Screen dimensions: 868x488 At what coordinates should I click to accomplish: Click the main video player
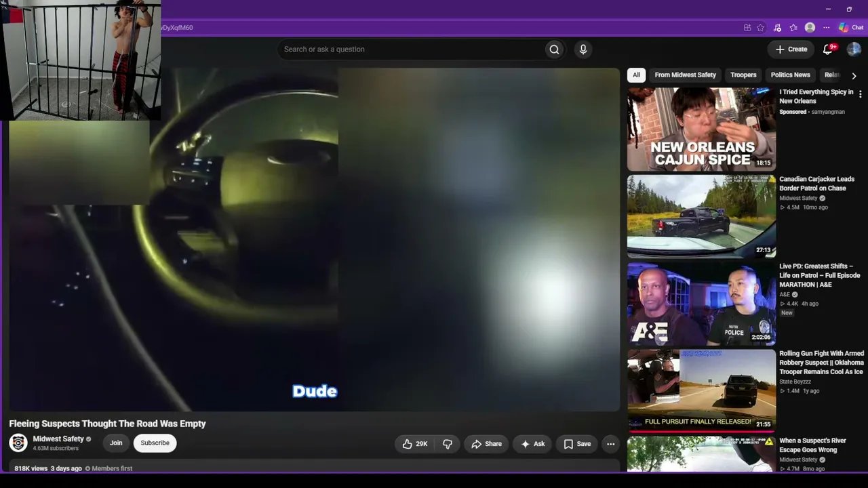click(314, 239)
